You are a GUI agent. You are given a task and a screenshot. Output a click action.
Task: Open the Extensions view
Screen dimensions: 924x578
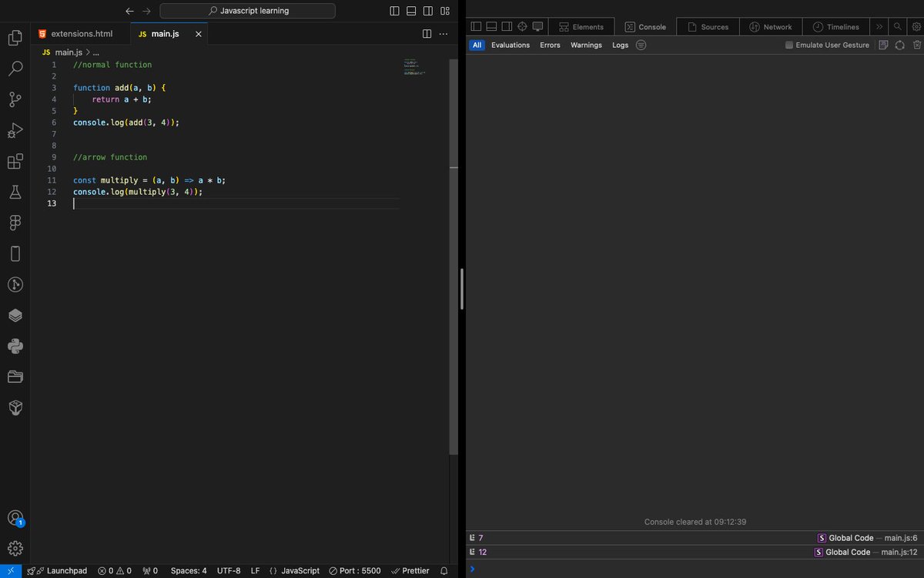click(x=15, y=161)
